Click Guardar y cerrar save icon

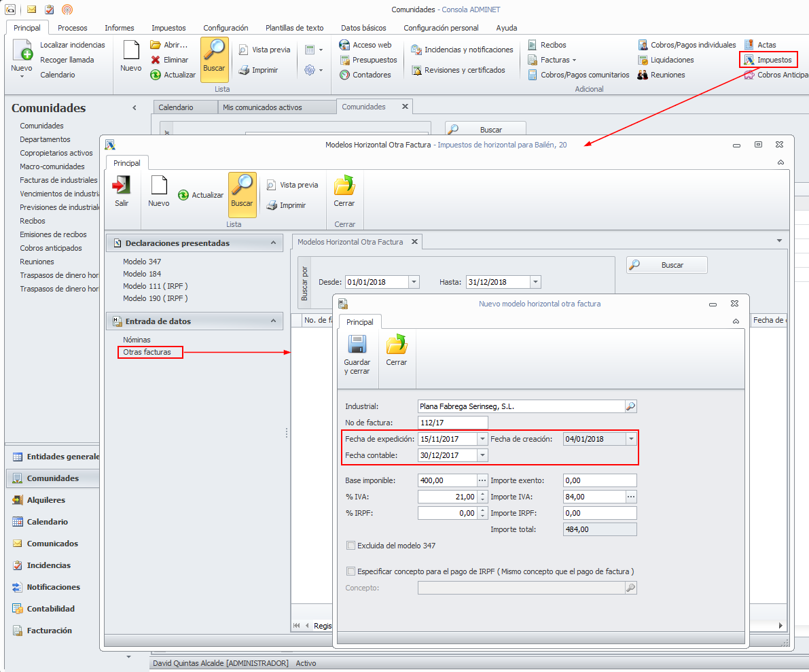point(357,344)
